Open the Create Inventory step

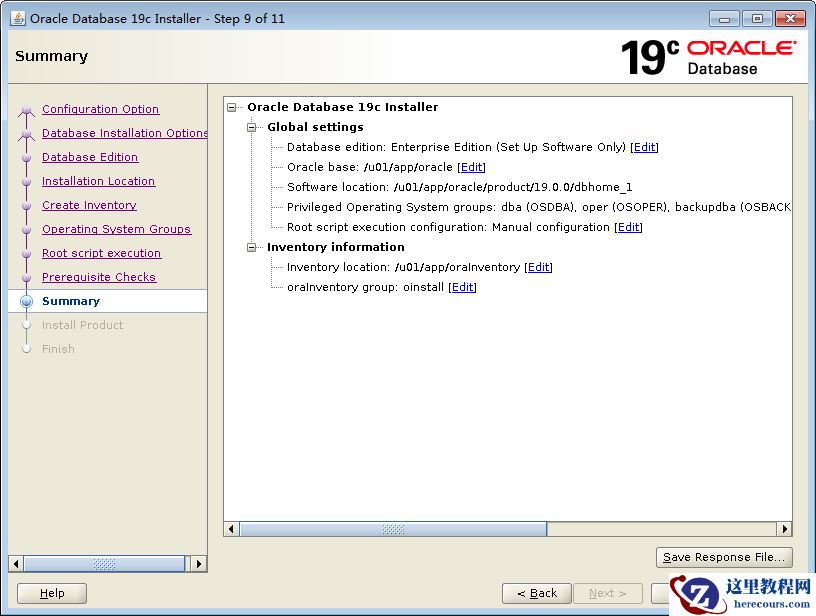[x=90, y=205]
